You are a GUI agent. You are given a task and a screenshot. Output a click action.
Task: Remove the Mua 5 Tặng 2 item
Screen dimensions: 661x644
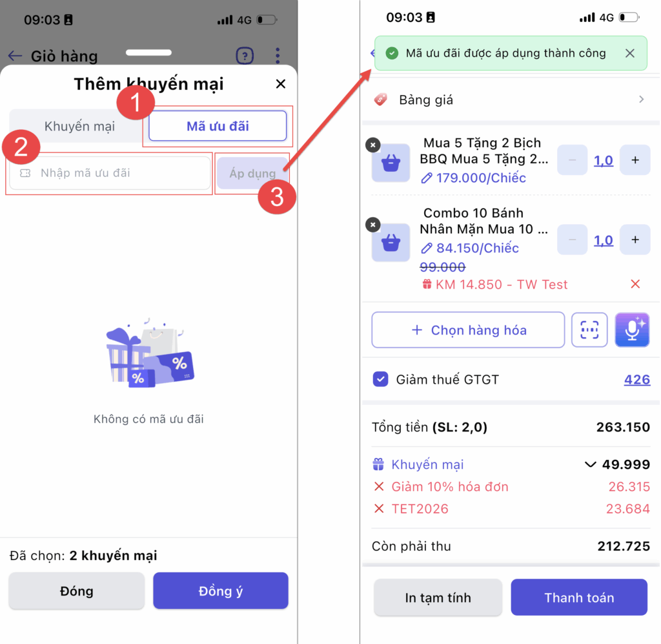[x=372, y=145]
